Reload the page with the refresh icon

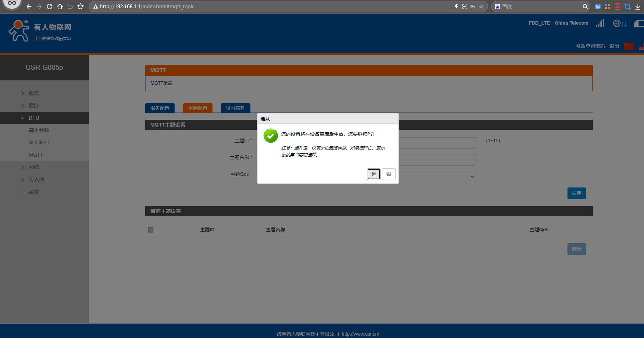coord(50,6)
